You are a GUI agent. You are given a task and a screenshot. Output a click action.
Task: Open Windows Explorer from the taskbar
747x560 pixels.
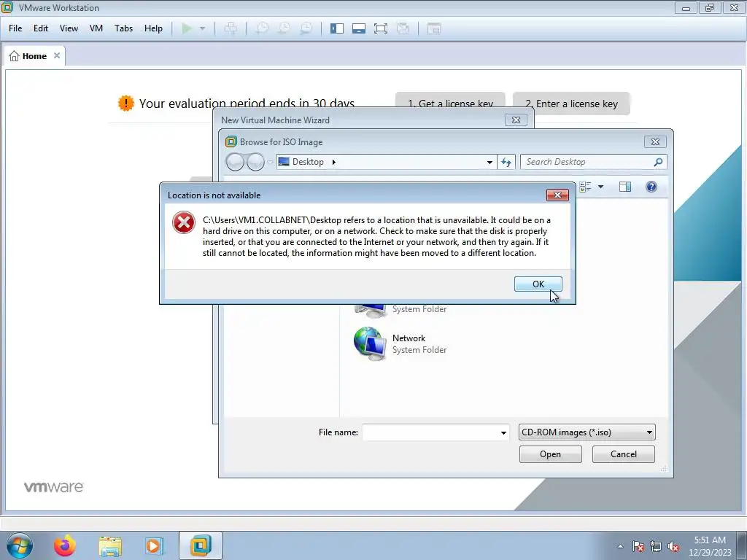[x=110, y=546]
